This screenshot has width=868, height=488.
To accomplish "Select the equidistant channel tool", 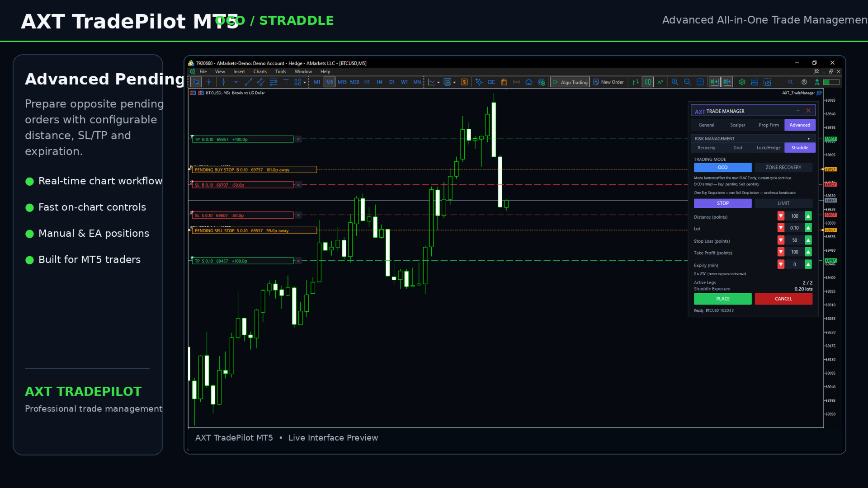I will [x=261, y=82].
